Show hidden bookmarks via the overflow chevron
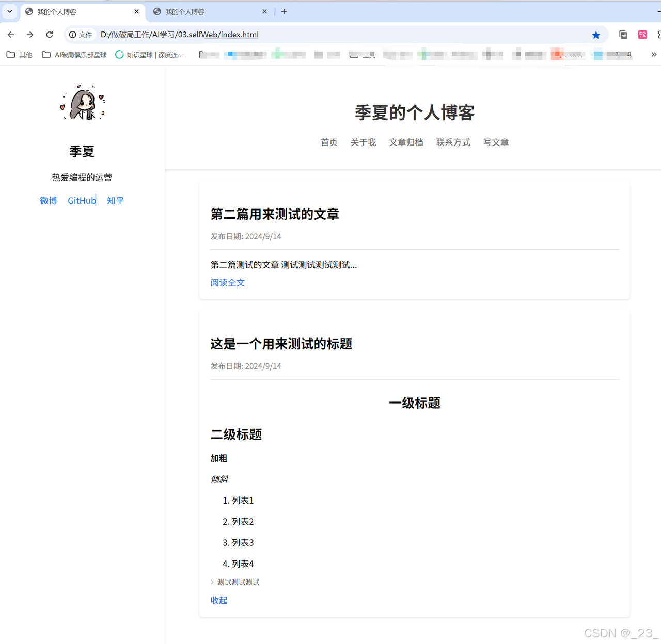This screenshot has width=661, height=644. (x=654, y=54)
